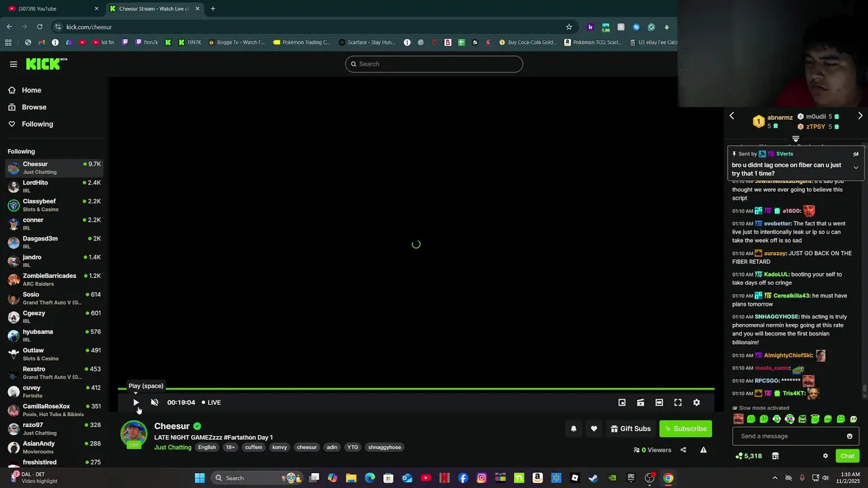This screenshot has height=488, width=868.
Task: Go to the next leaderboard page arrow
Action: (860, 116)
